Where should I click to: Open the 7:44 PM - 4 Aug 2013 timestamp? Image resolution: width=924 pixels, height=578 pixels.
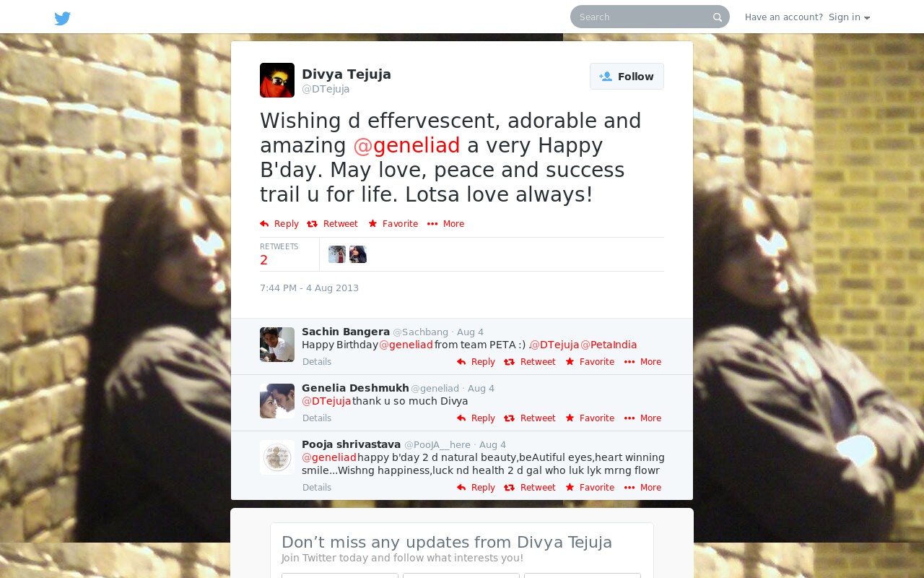tap(309, 288)
